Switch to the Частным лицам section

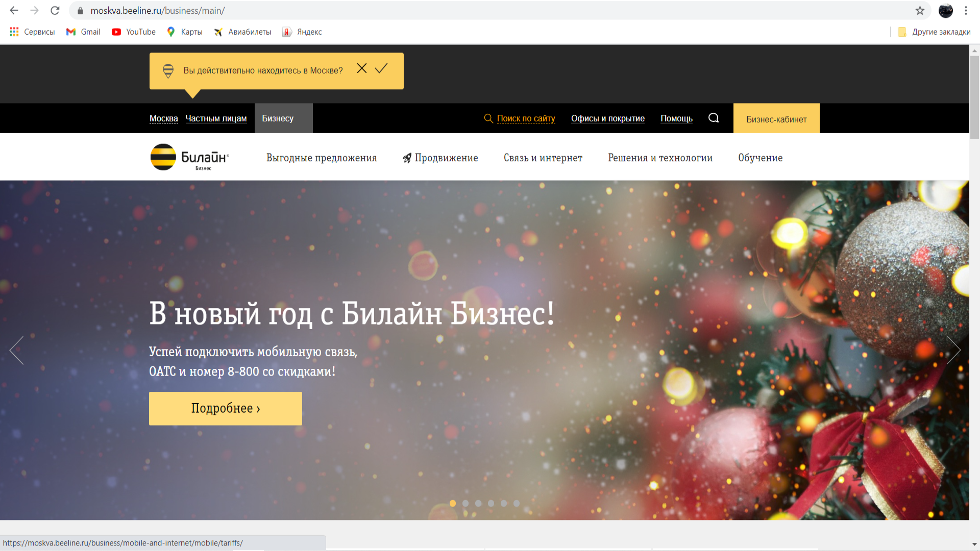pyautogui.click(x=216, y=118)
